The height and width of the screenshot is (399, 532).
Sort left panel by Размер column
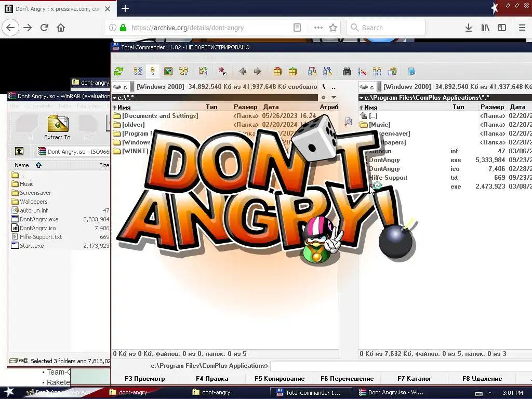[245, 107]
